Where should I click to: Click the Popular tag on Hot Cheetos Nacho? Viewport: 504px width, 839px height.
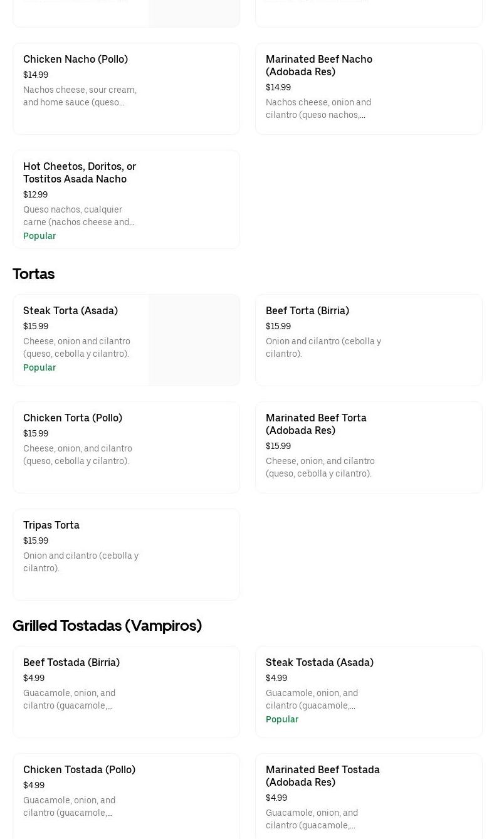[39, 236]
